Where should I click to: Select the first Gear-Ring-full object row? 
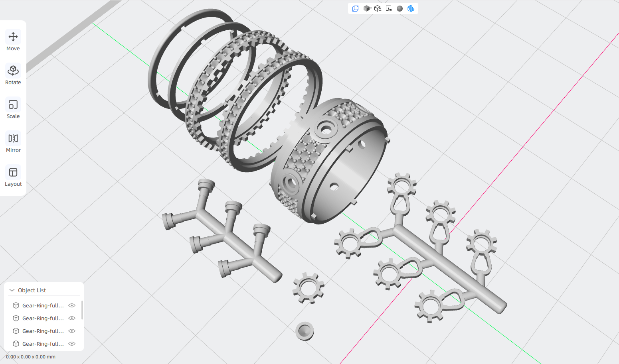coord(44,305)
